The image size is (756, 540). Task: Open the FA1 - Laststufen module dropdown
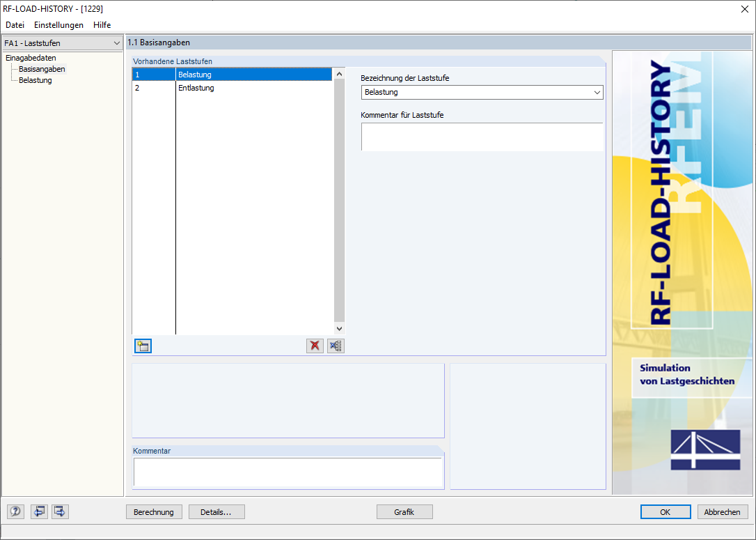[x=118, y=43]
